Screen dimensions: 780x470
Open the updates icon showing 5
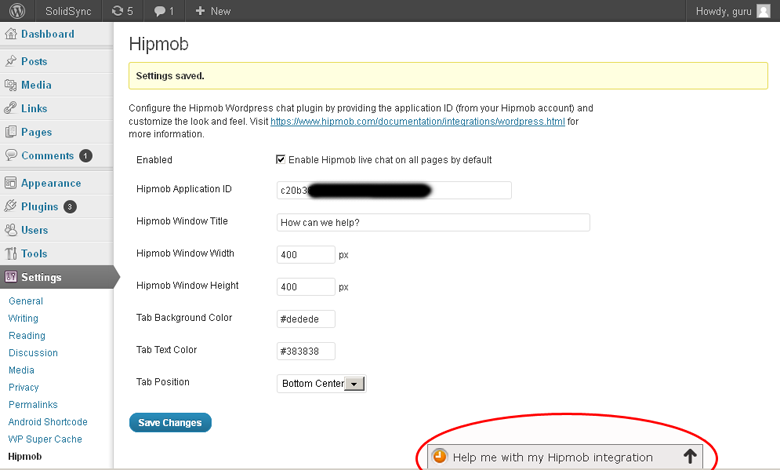pyautogui.click(x=117, y=11)
